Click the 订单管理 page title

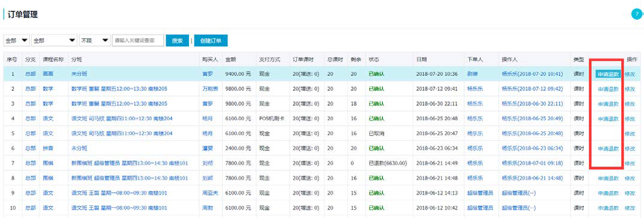(23, 15)
